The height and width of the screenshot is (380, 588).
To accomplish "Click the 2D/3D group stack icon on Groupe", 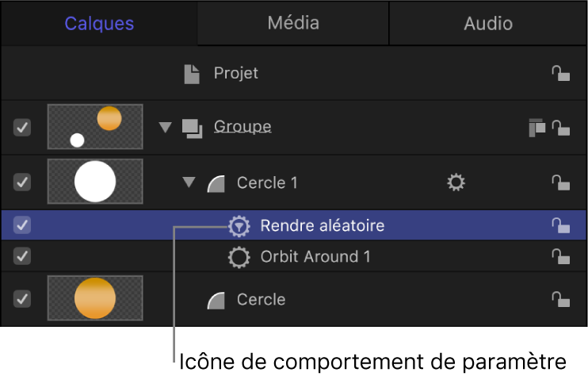I will (536, 127).
